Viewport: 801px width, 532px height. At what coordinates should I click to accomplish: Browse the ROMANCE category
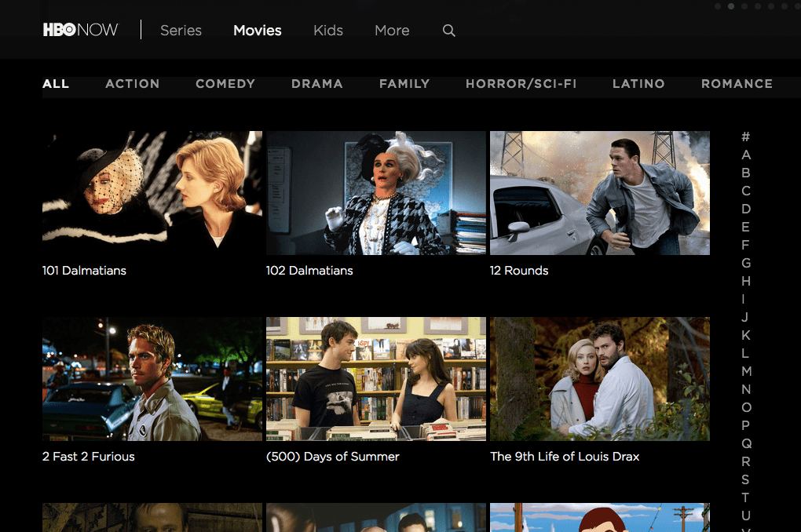[737, 84]
